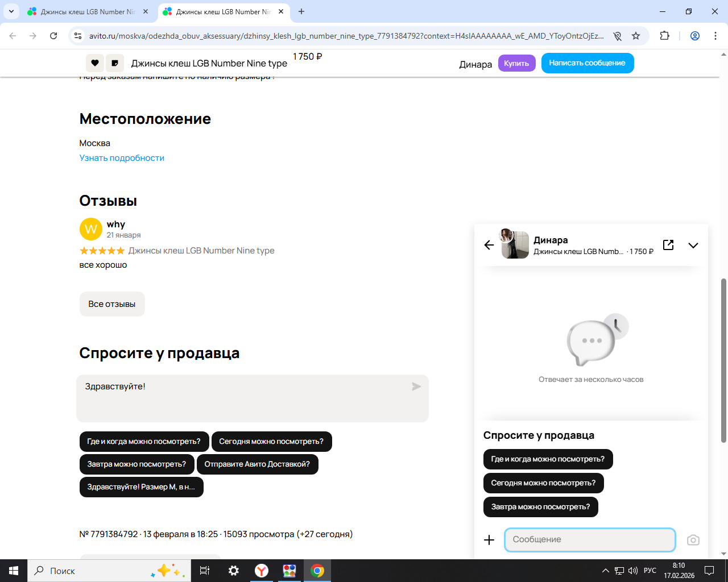Click the reviewer why avatar
The height and width of the screenshot is (582, 728).
point(91,229)
